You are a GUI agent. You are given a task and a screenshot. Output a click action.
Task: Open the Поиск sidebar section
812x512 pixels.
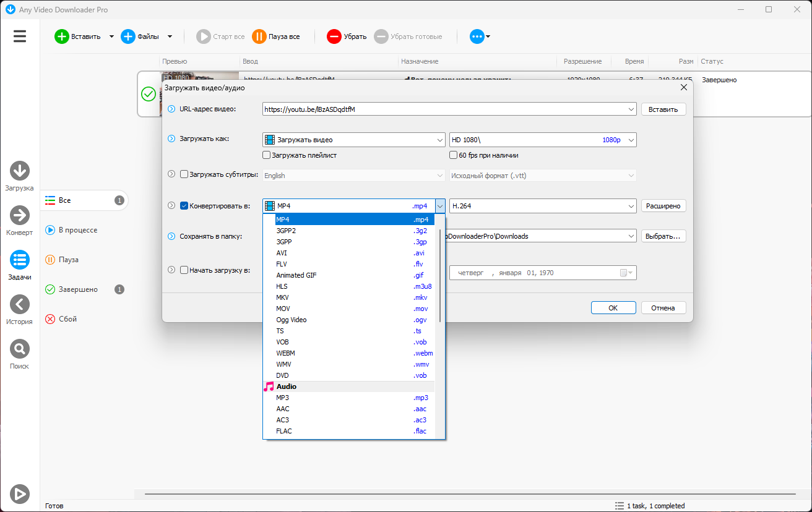pos(20,354)
